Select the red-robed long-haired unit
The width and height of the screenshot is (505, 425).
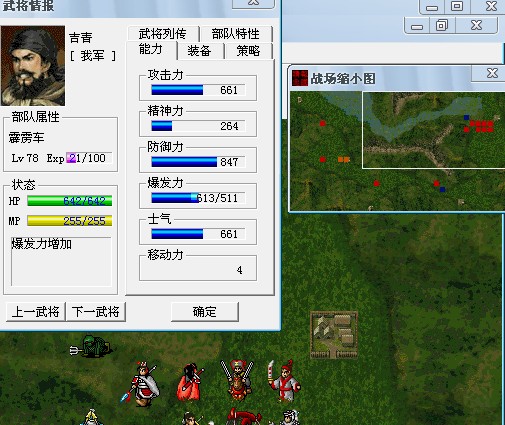click(x=191, y=382)
